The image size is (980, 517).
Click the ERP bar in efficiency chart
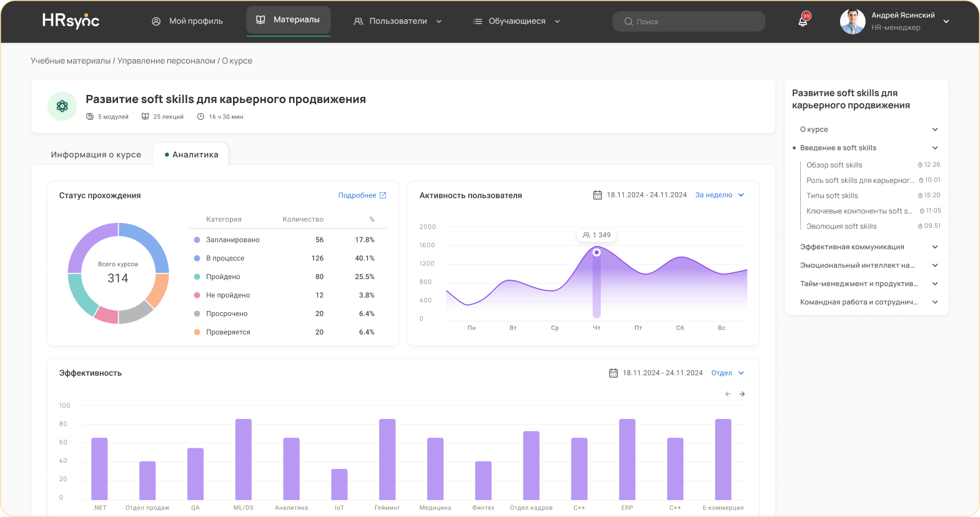(x=627, y=459)
